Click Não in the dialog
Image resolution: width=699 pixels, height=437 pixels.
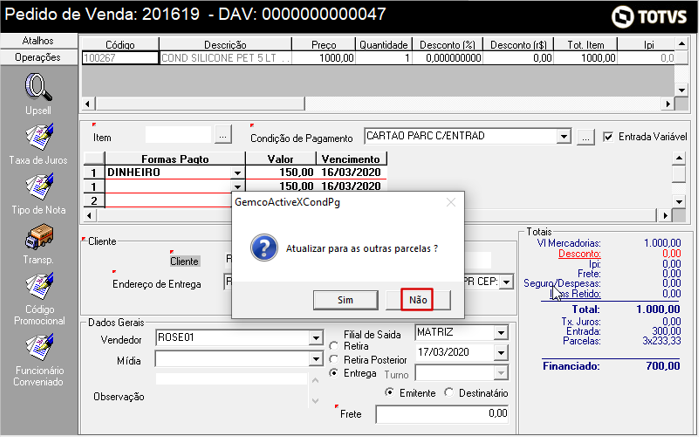(418, 300)
